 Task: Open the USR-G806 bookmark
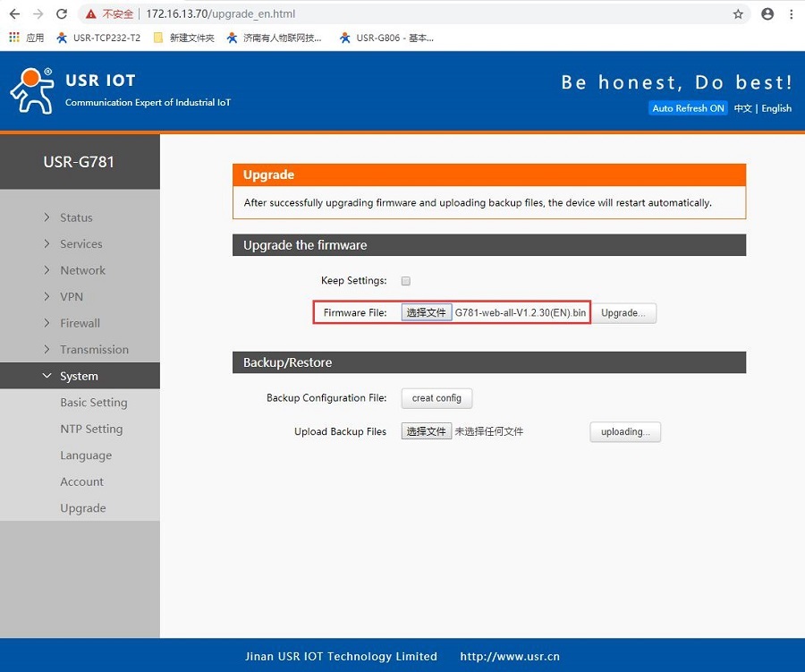tap(386, 38)
